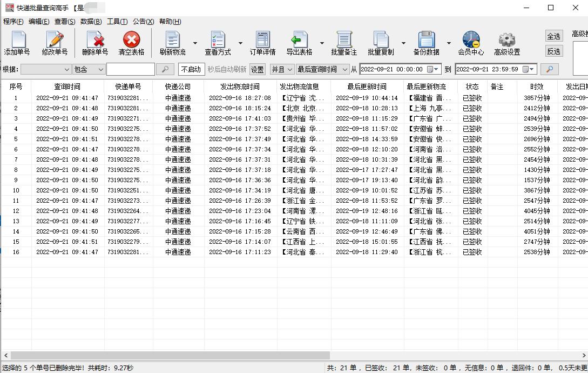Open 高级设置 advanced settings

(505, 43)
